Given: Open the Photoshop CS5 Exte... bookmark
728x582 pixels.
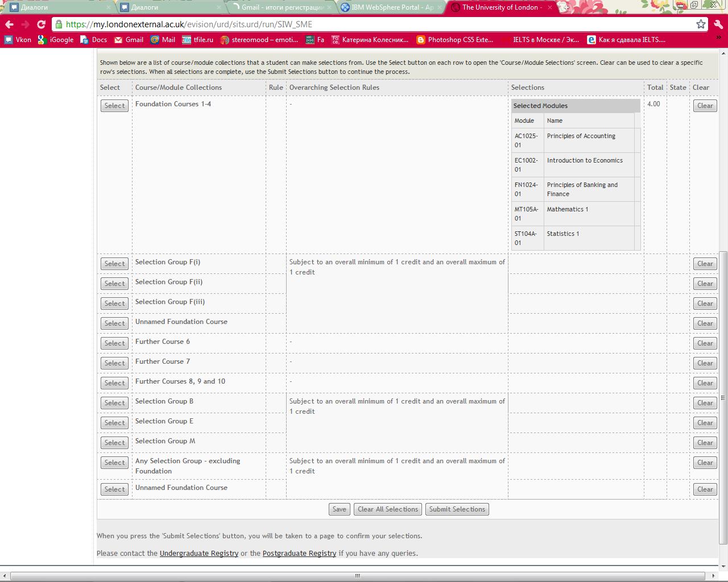Looking at the screenshot, I should [455, 40].
